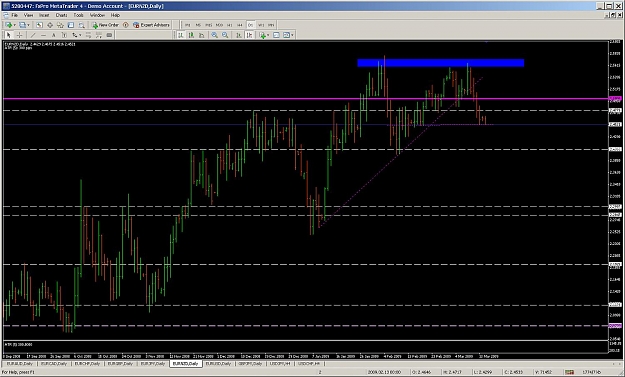
Task: Launch MetaEditor from toolbar icon
Action: [x=126, y=25]
